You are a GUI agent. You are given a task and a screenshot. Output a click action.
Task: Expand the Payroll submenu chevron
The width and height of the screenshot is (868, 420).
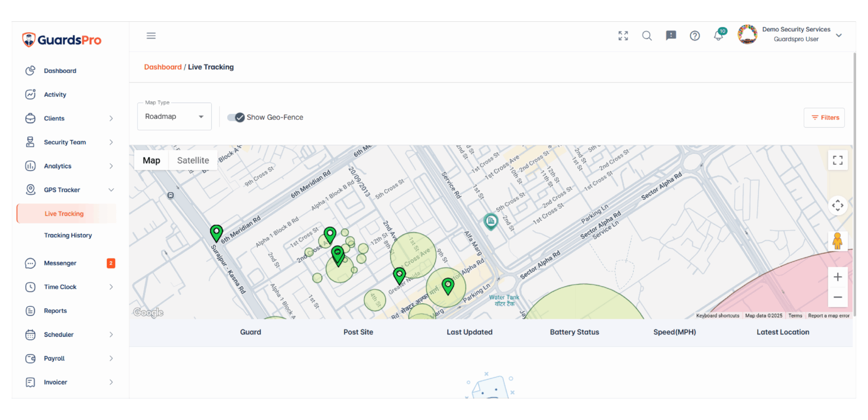pos(111,358)
